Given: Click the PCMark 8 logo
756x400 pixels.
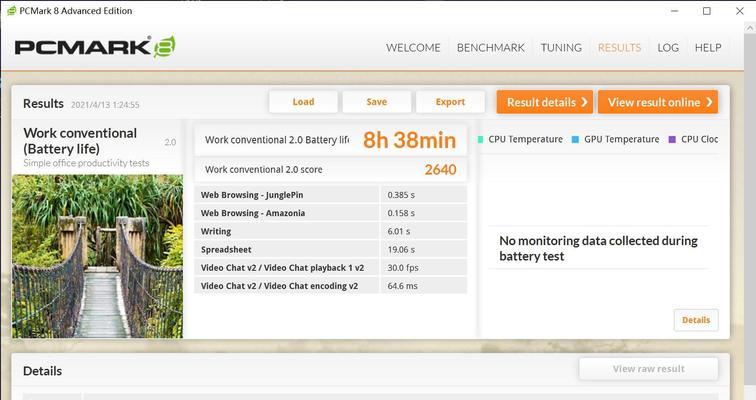Looking at the screenshot, I should pyautogui.click(x=95, y=47).
